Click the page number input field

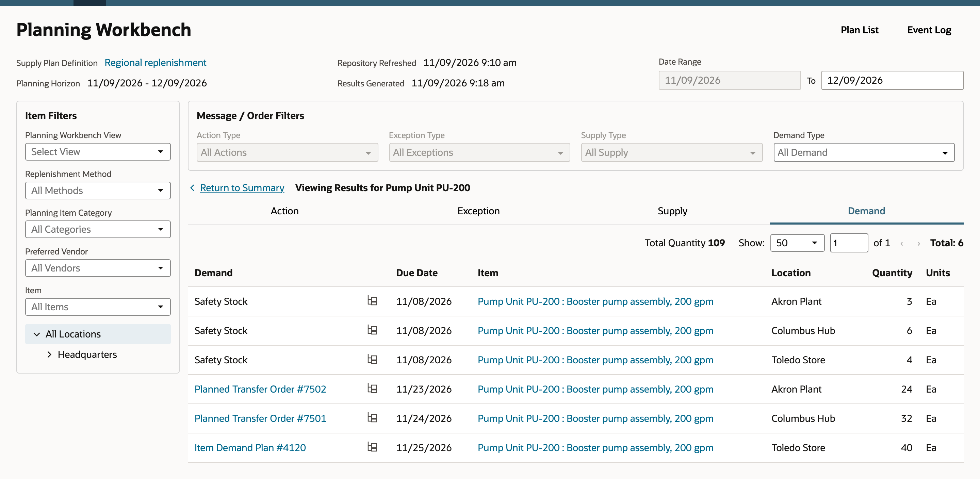849,243
